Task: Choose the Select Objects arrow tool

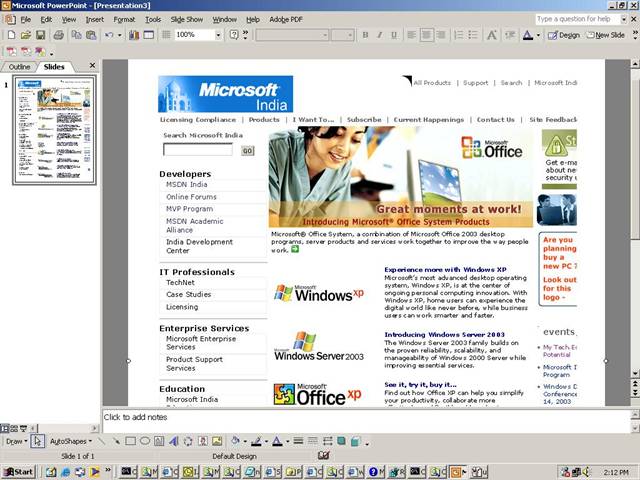Action: coord(37,441)
